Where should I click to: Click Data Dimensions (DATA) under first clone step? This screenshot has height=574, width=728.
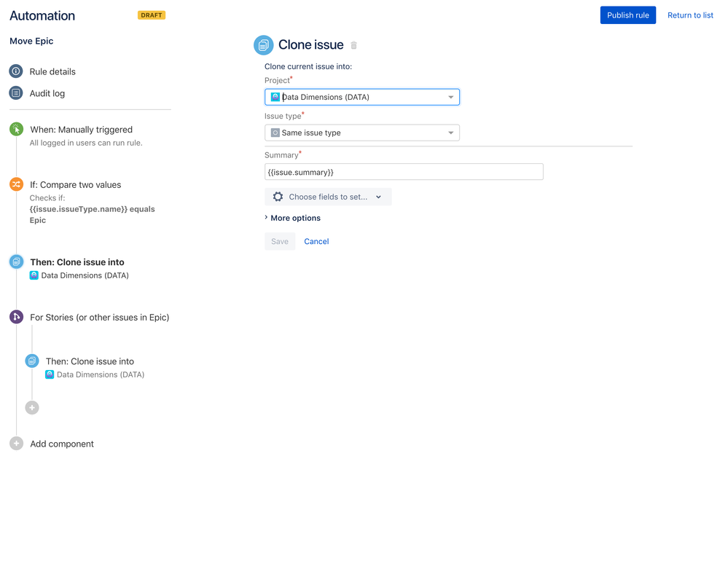[85, 275]
